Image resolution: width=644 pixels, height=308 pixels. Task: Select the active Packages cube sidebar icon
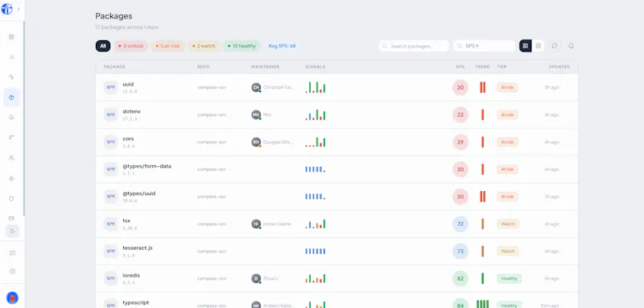[x=11, y=98]
